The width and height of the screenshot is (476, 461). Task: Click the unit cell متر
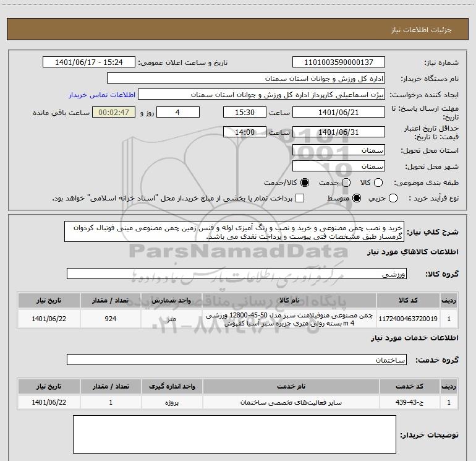(171, 319)
